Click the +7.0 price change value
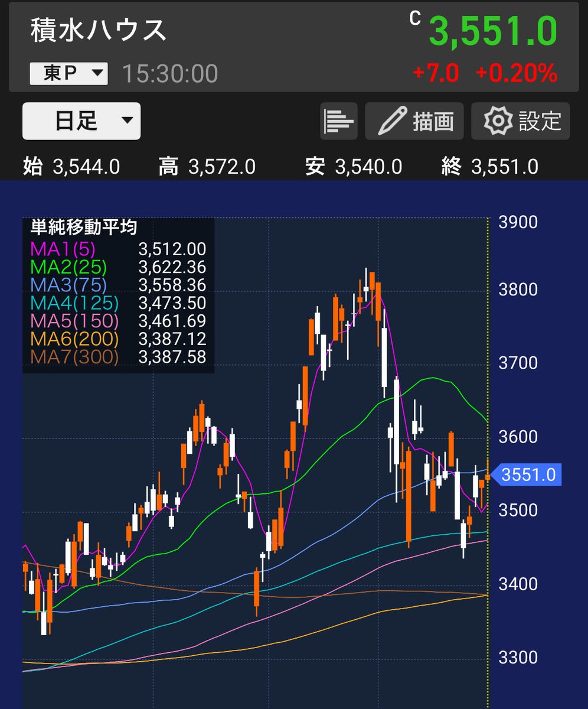Screen dimensions: 588x709 (436, 74)
